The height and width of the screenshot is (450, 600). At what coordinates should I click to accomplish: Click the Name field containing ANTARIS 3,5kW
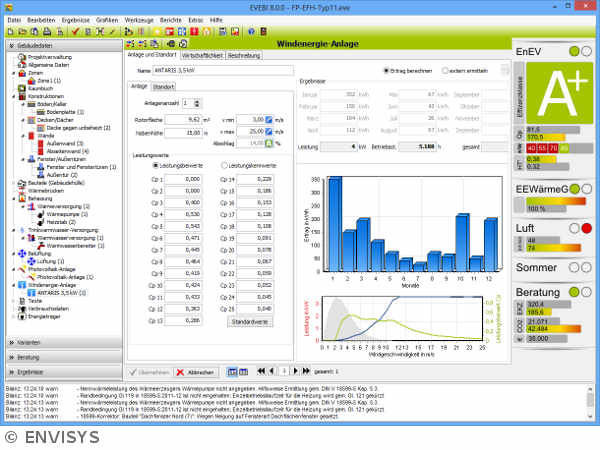220,71
